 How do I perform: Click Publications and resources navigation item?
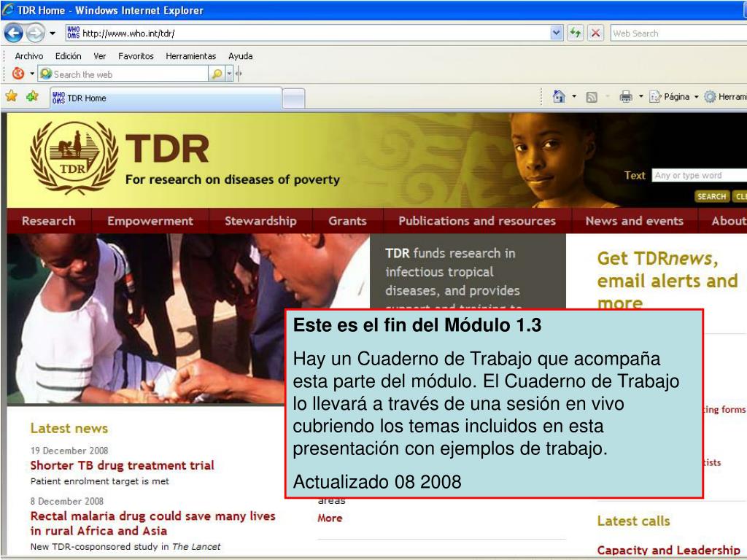[477, 221]
